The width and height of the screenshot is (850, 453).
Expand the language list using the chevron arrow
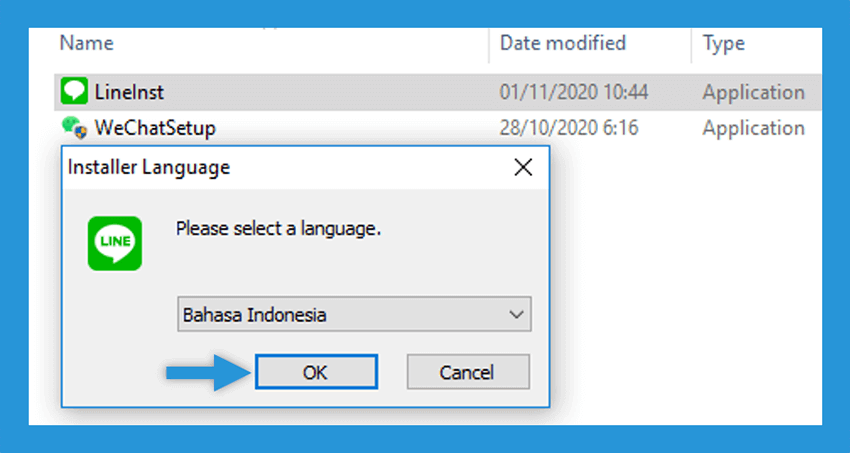(x=517, y=314)
